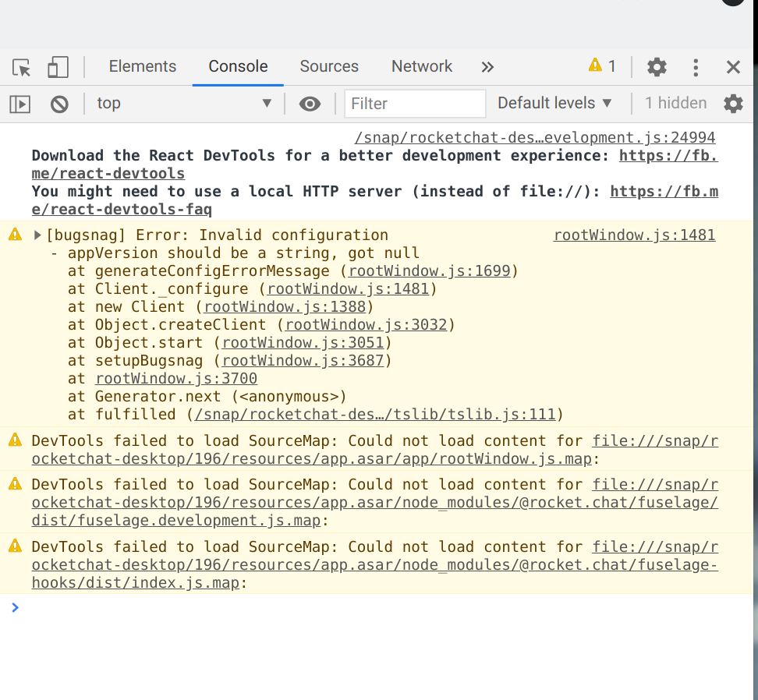Click the warning icon beside bugsnag error

click(x=16, y=235)
